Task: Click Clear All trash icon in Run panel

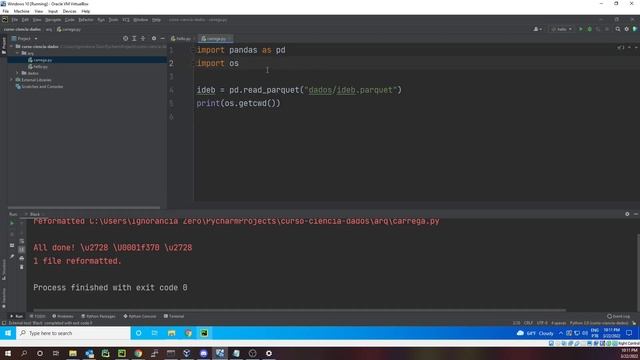Action: pyautogui.click(x=22, y=267)
